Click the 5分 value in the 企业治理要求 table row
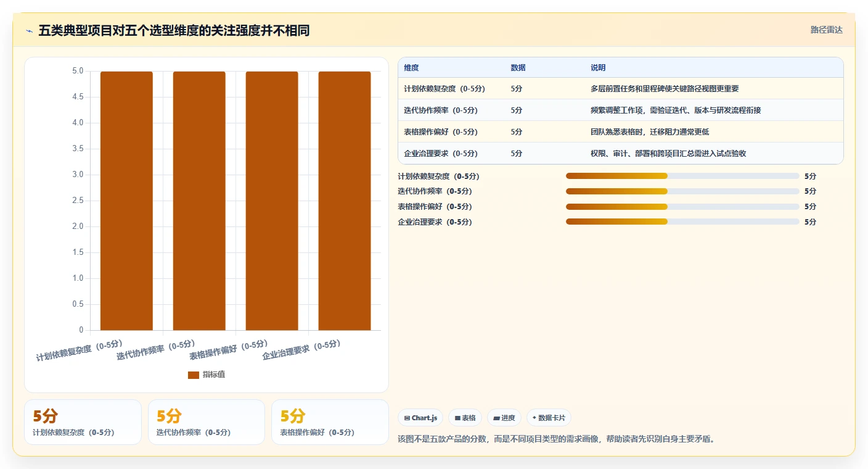This screenshot has width=868, height=469. 517,154
